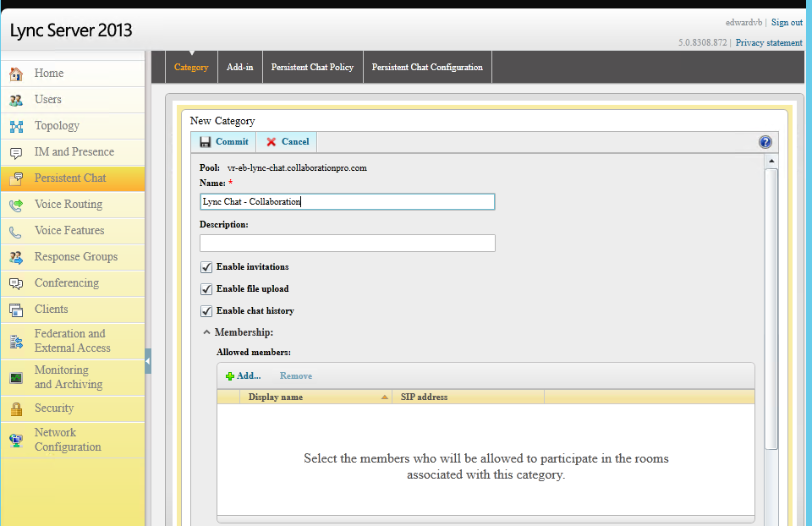Sort by Display name column arrow
Image resolution: width=812 pixels, height=526 pixels.
click(x=385, y=397)
